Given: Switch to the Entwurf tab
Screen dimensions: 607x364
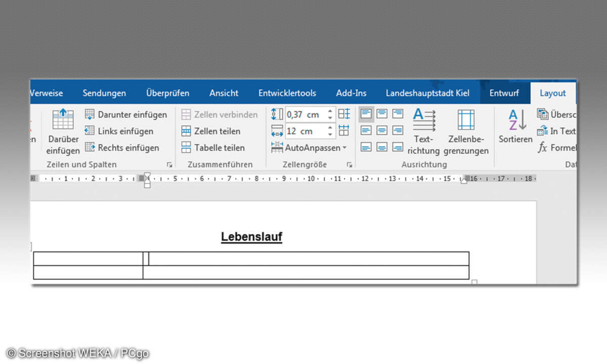Looking at the screenshot, I should click(504, 93).
